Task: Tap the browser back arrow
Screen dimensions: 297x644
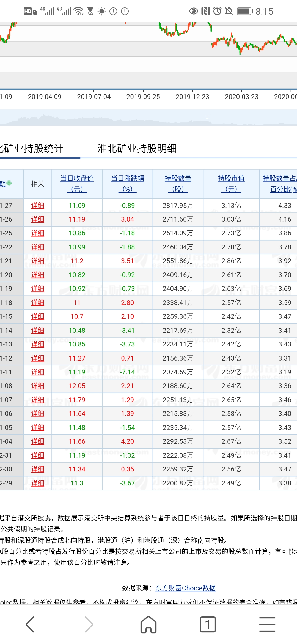Action: [x=30, y=624]
